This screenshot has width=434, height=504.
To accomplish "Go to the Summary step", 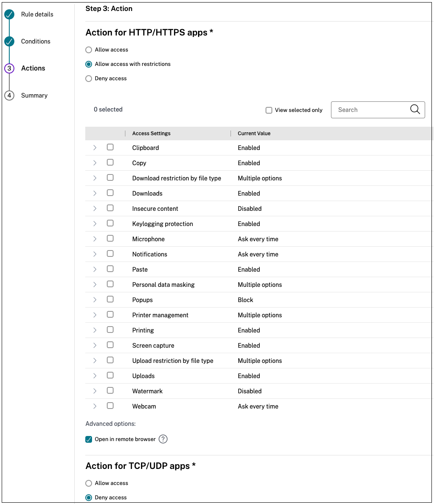I will click(x=34, y=95).
